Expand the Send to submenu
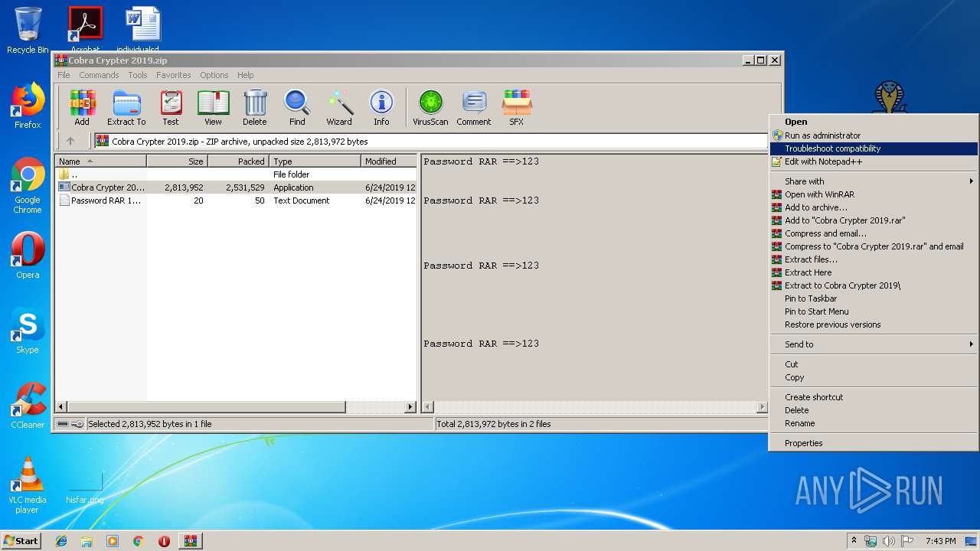 click(874, 344)
